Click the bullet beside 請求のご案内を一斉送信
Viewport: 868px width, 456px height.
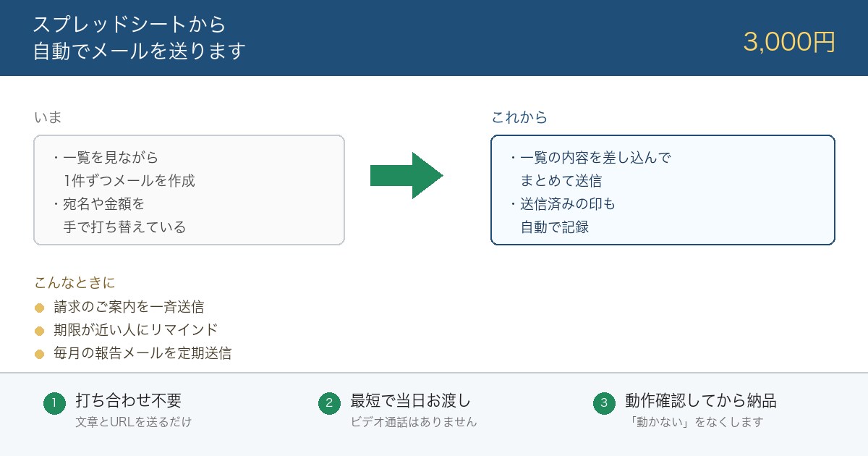tap(40, 308)
